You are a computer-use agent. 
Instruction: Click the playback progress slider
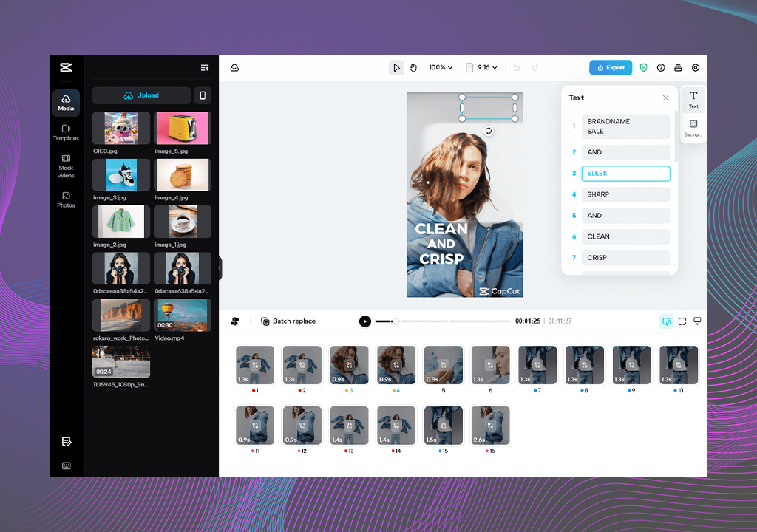(442, 321)
